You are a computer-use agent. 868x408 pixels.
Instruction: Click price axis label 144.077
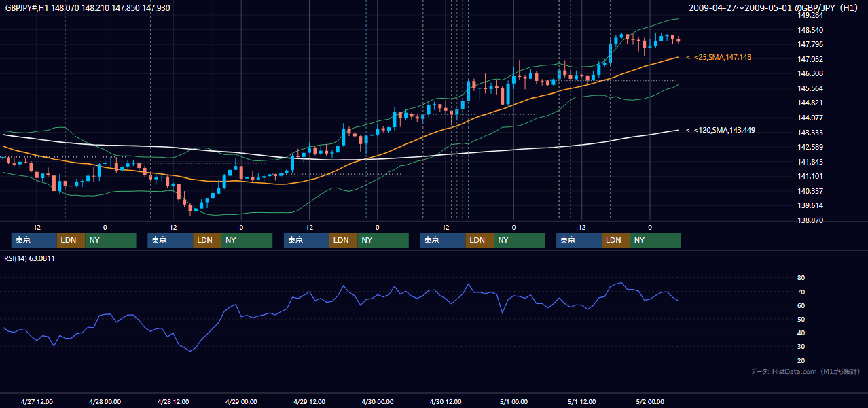tap(810, 118)
